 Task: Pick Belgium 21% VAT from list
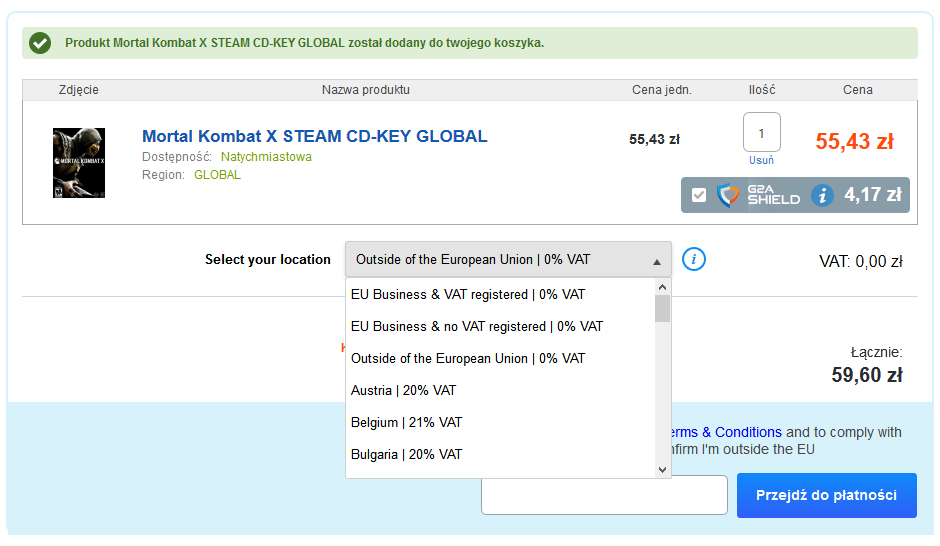coord(406,423)
